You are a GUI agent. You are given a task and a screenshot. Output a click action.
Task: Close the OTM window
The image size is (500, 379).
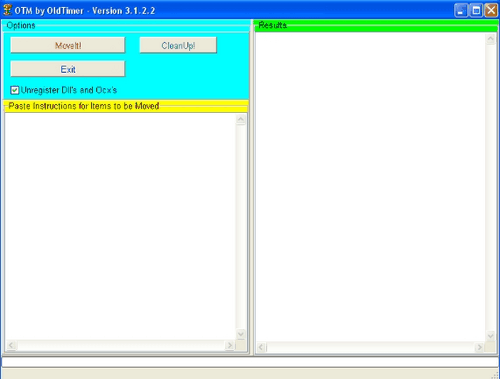(x=491, y=10)
